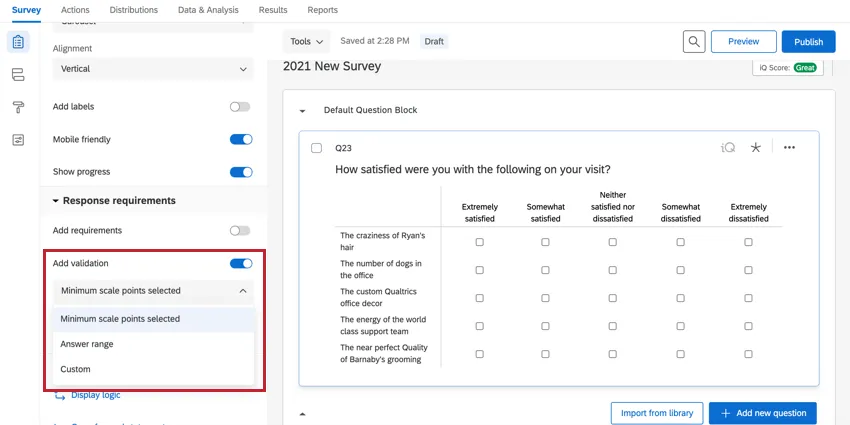Click the Display logic link
The width and height of the screenshot is (850, 425).
click(95, 395)
